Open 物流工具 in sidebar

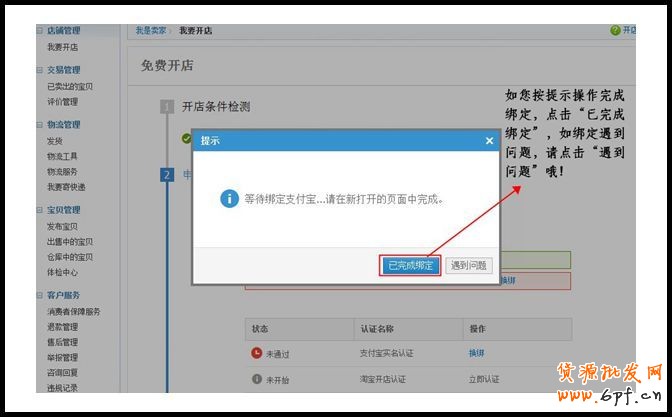click(x=62, y=156)
